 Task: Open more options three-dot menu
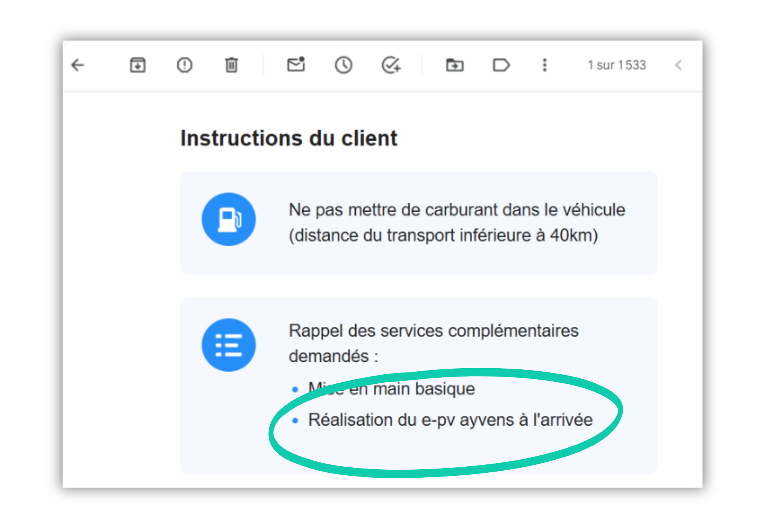pos(545,65)
